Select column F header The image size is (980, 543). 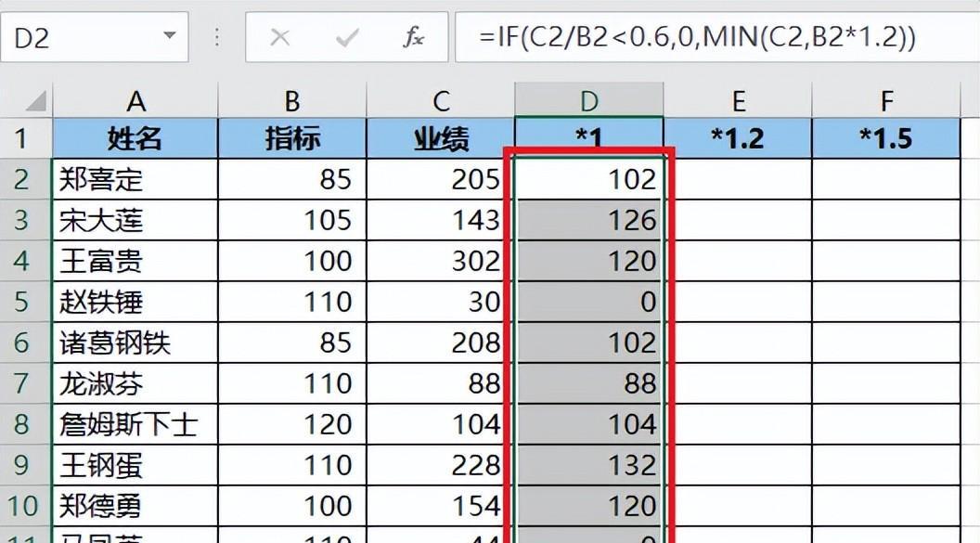pos(886,100)
